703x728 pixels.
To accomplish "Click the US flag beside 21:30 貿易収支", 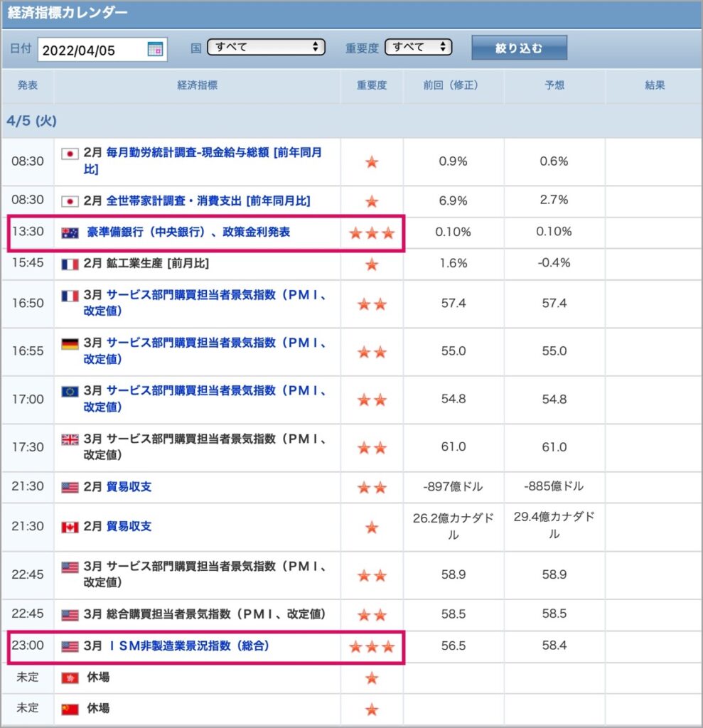I will [70, 488].
